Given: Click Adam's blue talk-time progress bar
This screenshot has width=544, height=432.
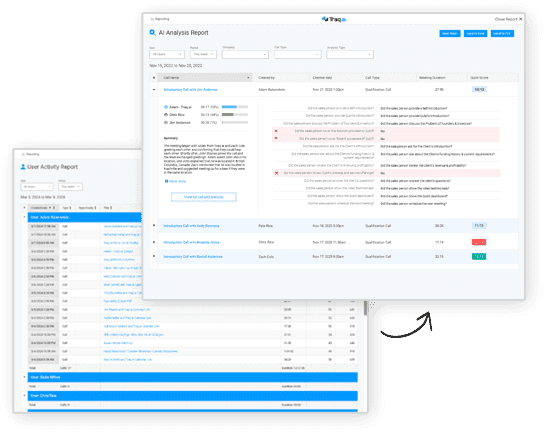Looking at the screenshot, I should click(229, 107).
